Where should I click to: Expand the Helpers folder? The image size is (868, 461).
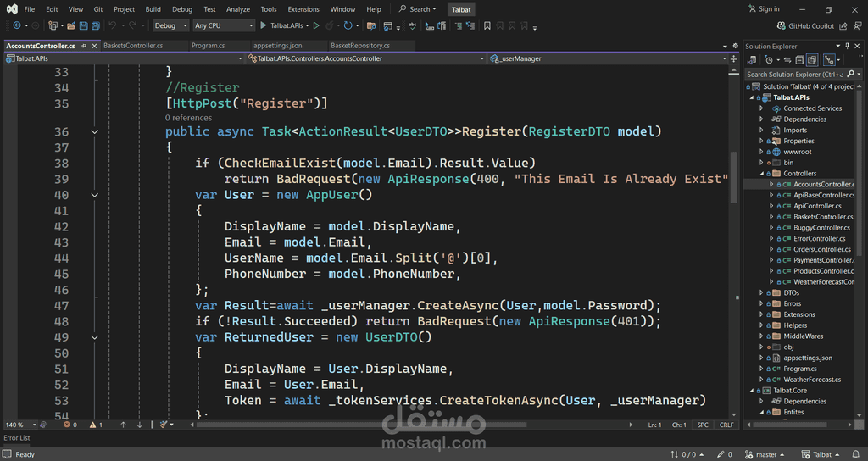click(762, 325)
